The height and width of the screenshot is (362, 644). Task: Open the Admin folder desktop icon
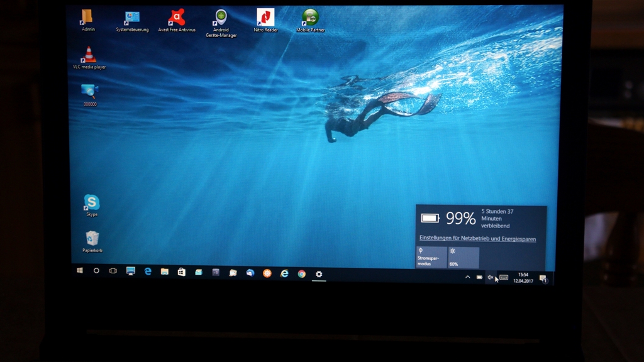coord(87,20)
